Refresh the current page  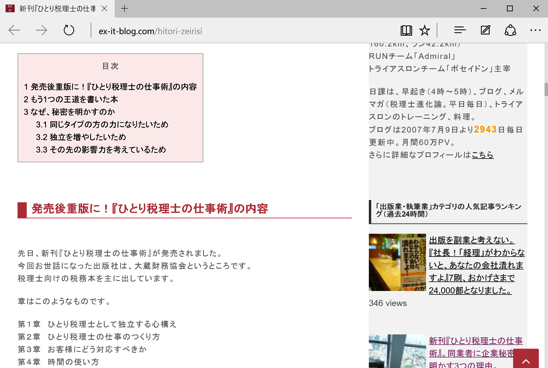[x=69, y=30]
